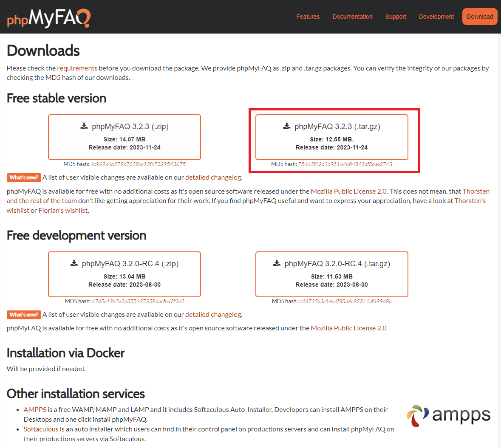The height and width of the screenshot is (448, 501).
Task: Click the text 'Will be provided if needed.'
Action: coord(46,369)
